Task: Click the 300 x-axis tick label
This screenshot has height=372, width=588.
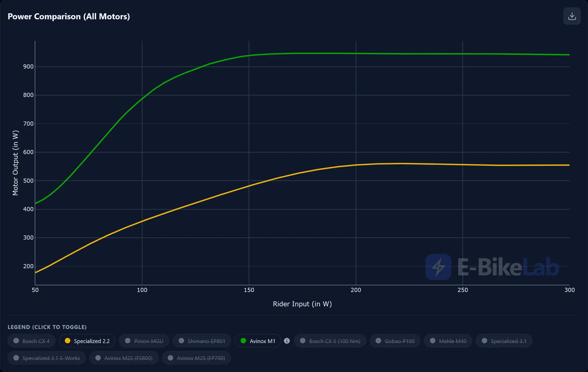Action: (x=570, y=290)
